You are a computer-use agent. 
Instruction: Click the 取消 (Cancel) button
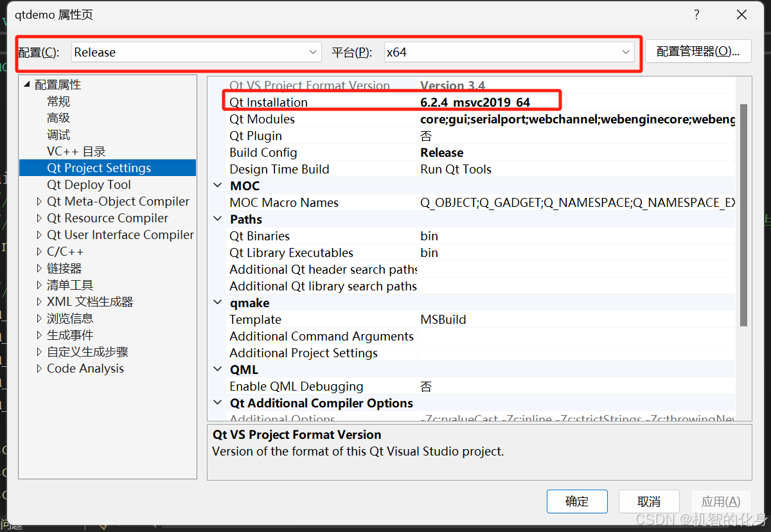tap(649, 501)
